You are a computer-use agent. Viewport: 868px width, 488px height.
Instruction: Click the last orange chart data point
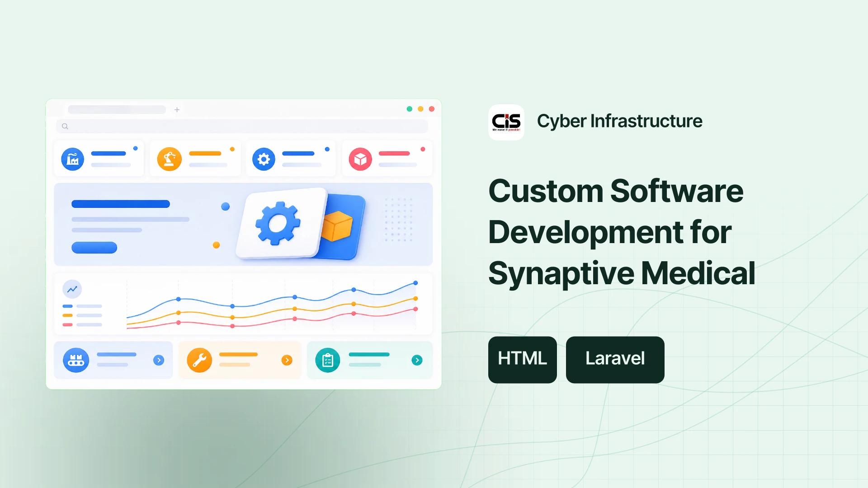coord(415,299)
